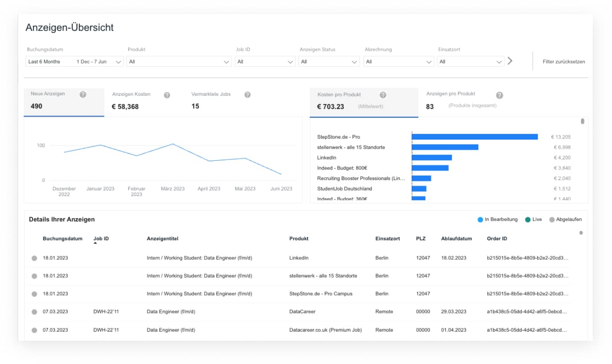Click Job ID DWH-22'11 in the DataCareer row

tap(106, 312)
